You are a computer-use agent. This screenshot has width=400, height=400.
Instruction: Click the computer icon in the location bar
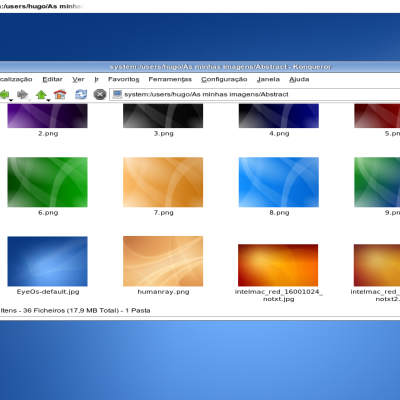117,94
